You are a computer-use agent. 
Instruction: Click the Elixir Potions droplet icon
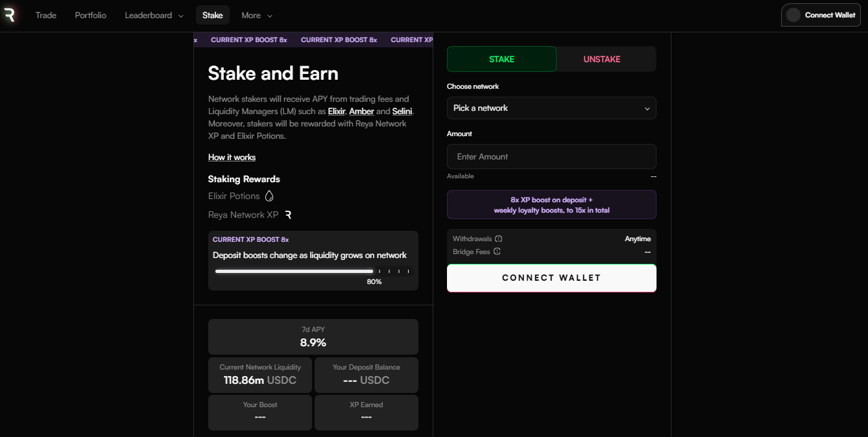(x=269, y=196)
